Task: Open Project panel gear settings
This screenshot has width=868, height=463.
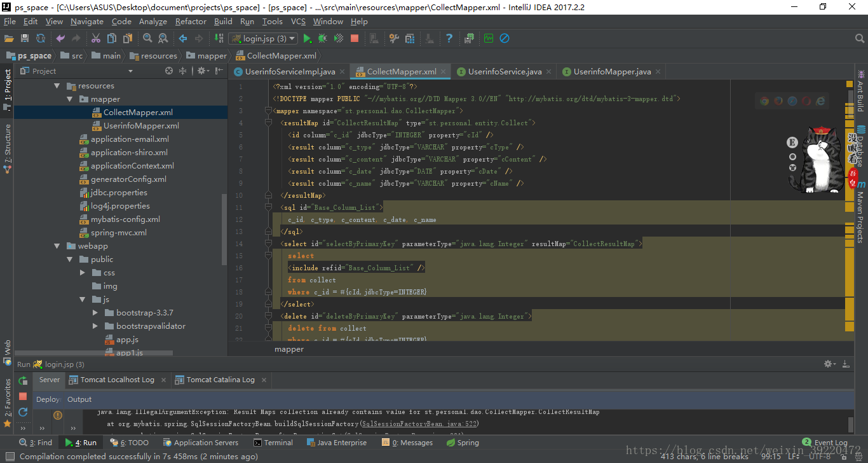Action: [x=202, y=71]
